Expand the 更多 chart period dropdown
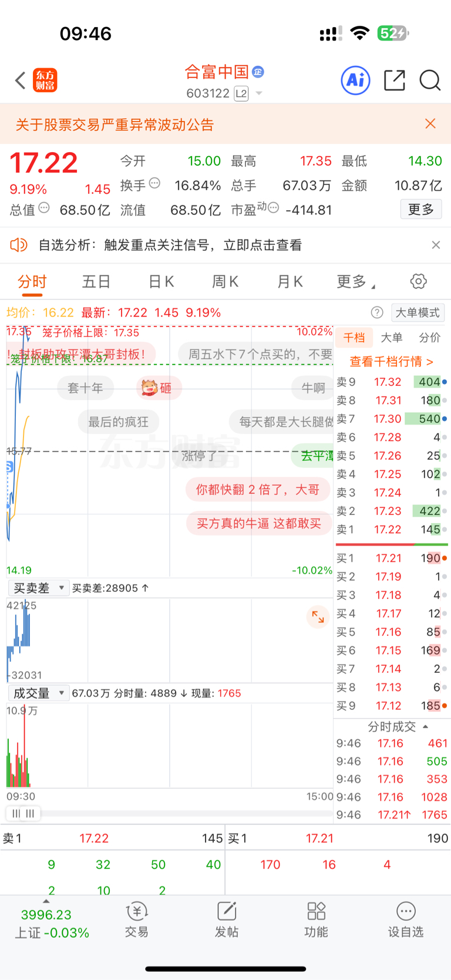The width and height of the screenshot is (451, 980). click(x=355, y=282)
